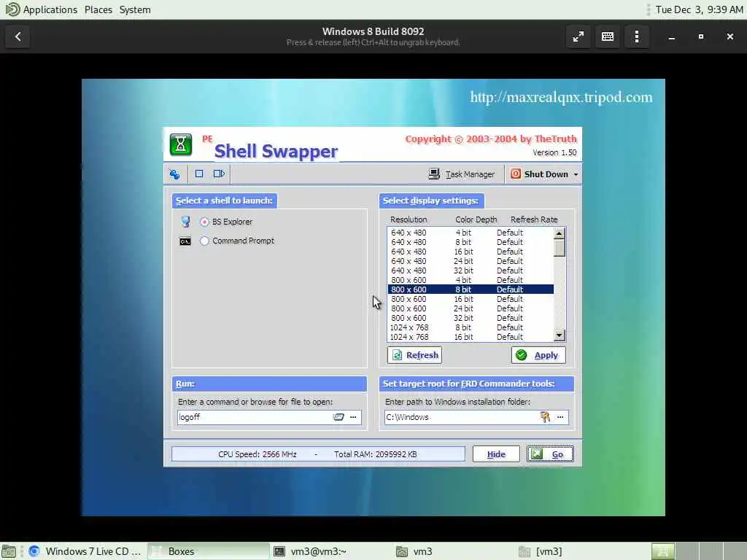Screen dimensions: 747x560
Task: Select 640 x 480 16 bit resolution
Action: click(471, 252)
